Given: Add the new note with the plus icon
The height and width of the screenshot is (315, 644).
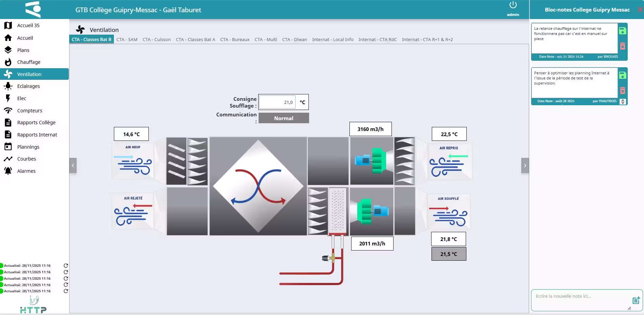Looking at the screenshot, I should pos(636,300).
